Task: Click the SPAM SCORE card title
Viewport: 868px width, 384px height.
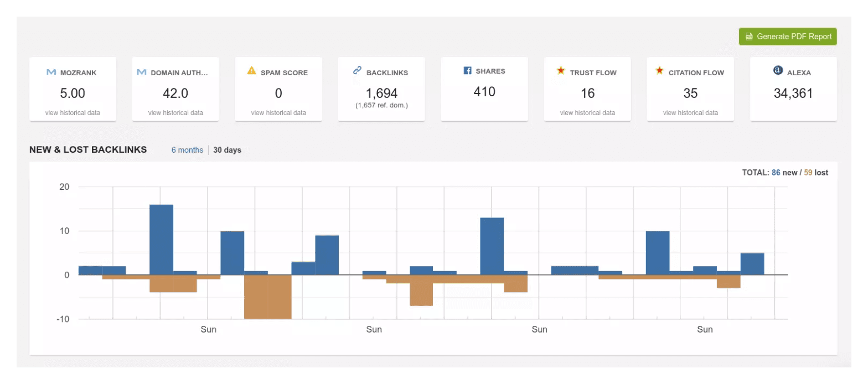Action: (284, 72)
